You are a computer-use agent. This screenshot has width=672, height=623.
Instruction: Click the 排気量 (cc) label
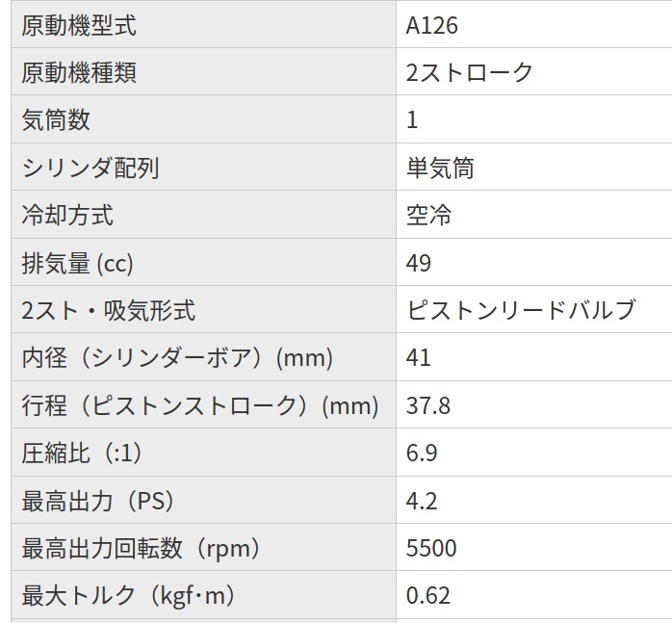tap(78, 263)
